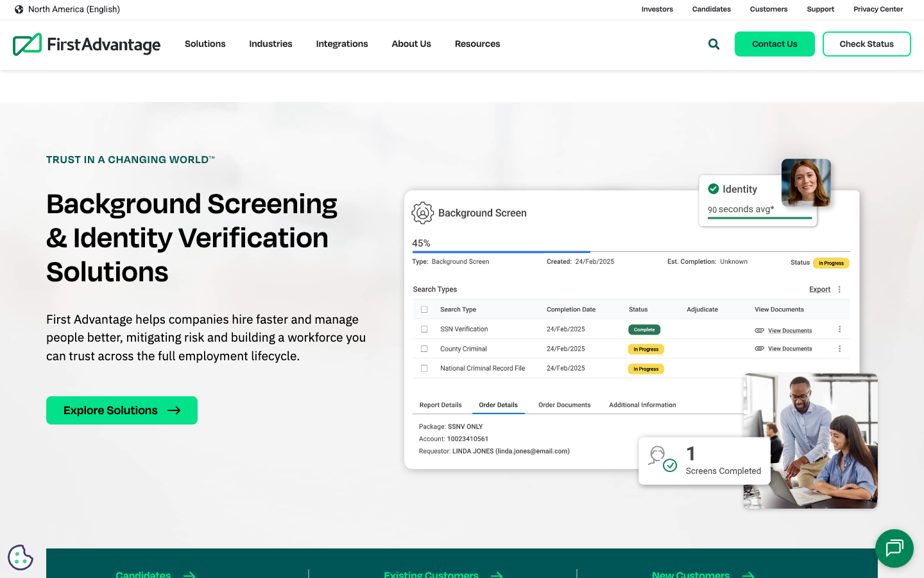Open the SSN Verification row kebab menu
This screenshot has height=578, width=924.
coord(839,329)
